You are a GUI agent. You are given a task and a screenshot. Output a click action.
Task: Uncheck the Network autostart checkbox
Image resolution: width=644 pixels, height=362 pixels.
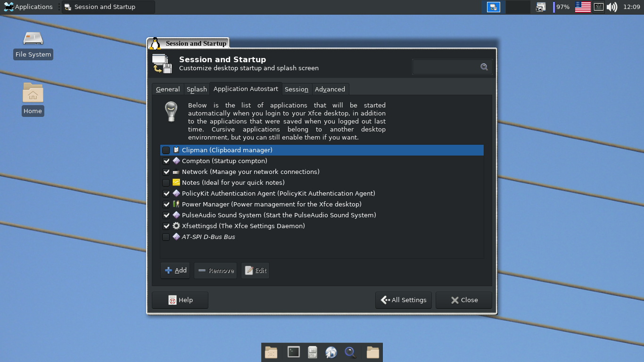(x=166, y=172)
